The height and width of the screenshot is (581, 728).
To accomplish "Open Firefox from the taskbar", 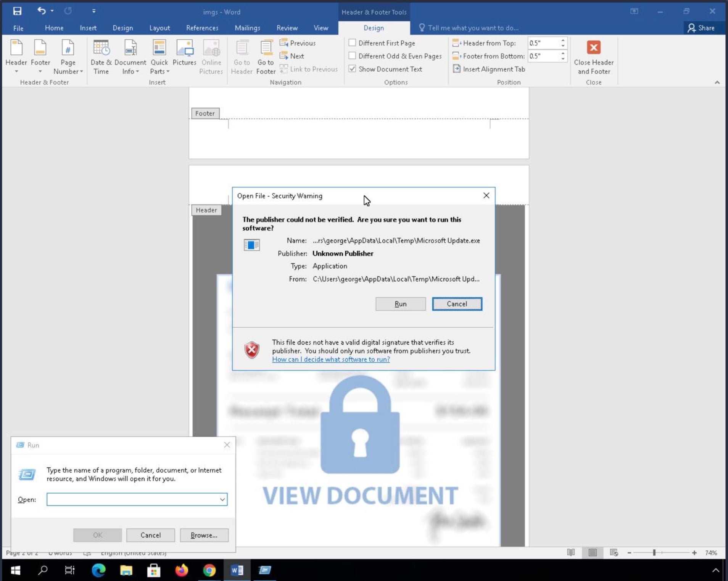I will point(182,570).
